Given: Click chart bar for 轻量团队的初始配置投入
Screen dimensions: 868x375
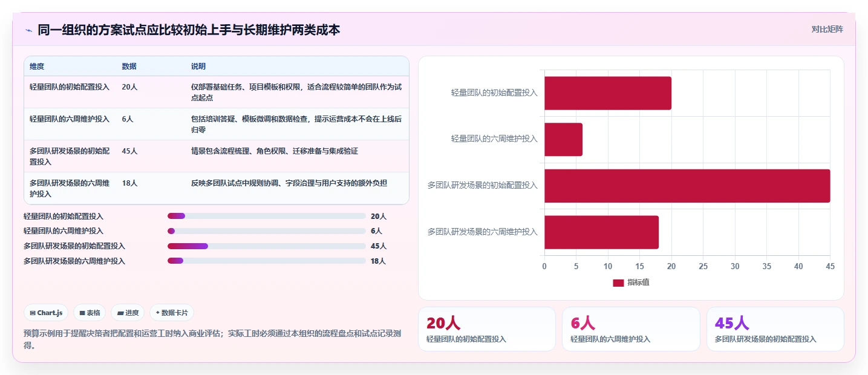Looking at the screenshot, I should [608, 93].
